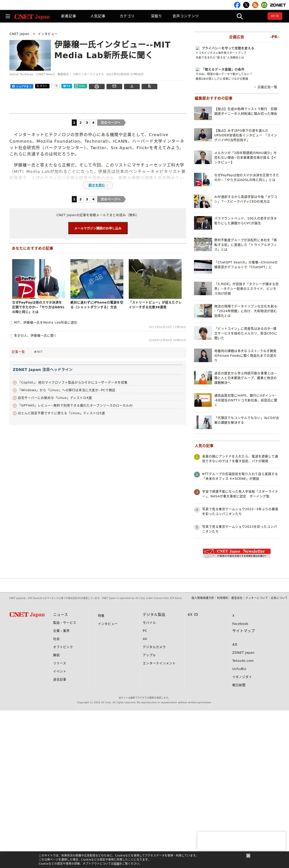This screenshot has height=868, width=289.
Task: Open the 音声コンテンツ menu item
Action: [x=185, y=16]
